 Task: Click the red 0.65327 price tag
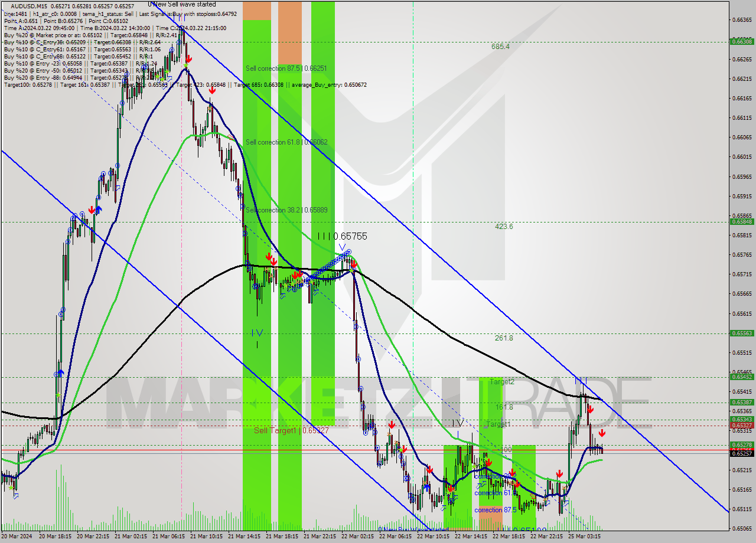click(x=742, y=426)
